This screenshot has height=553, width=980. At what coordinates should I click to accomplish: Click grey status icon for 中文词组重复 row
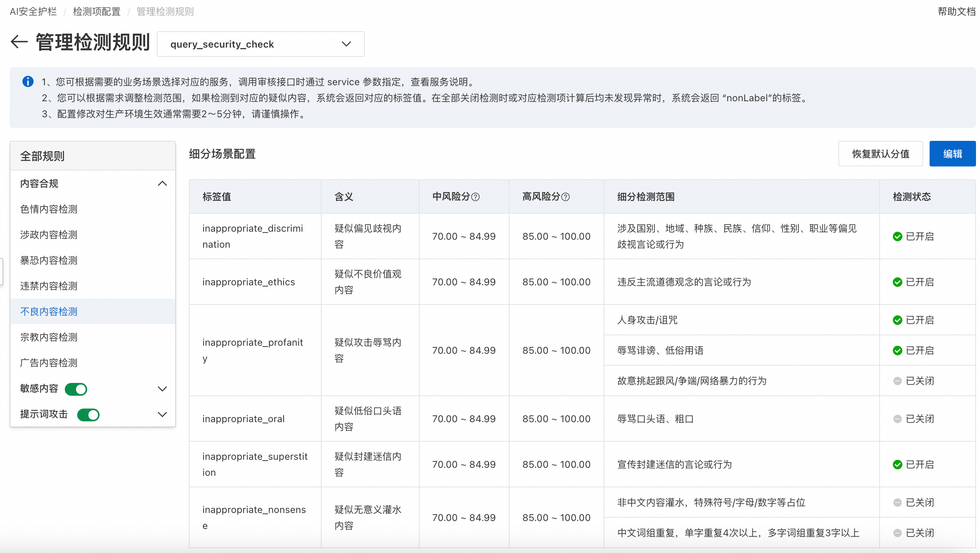point(897,533)
